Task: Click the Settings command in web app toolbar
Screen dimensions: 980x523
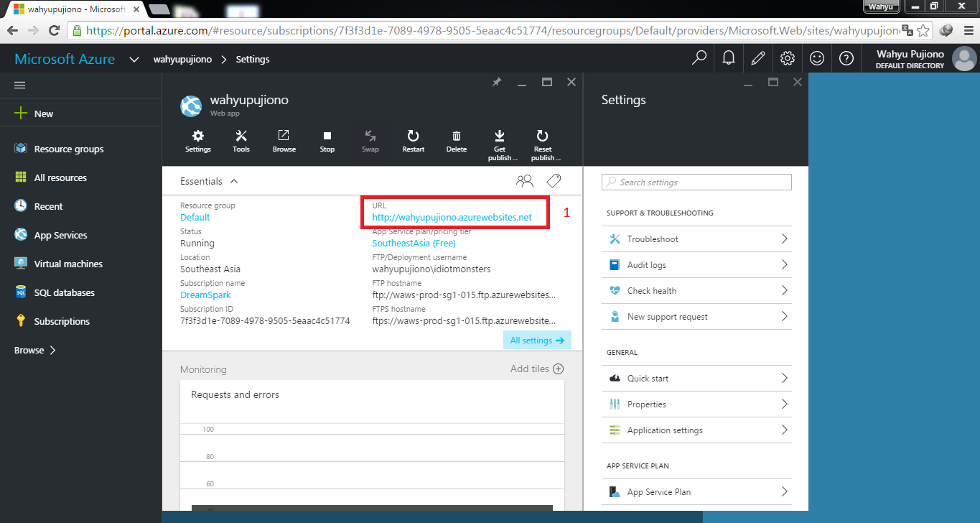Action: tap(198, 141)
